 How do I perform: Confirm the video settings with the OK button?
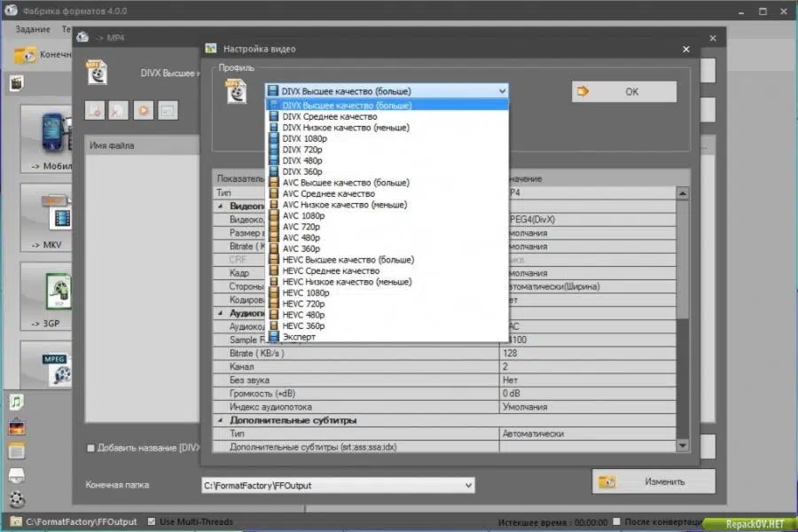point(624,91)
